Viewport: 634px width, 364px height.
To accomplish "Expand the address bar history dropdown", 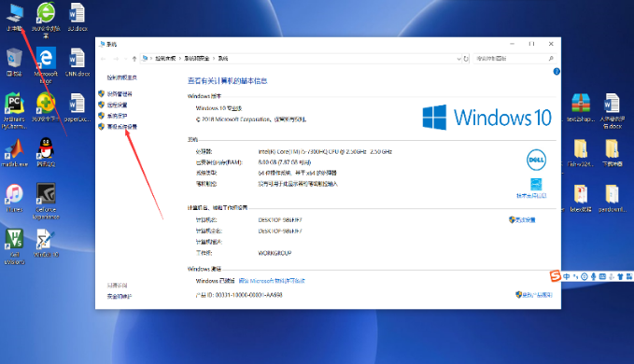I will (458, 59).
